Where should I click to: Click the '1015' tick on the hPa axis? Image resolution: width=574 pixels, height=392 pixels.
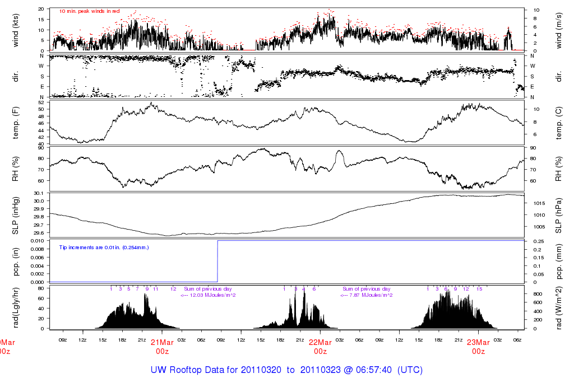click(539, 203)
